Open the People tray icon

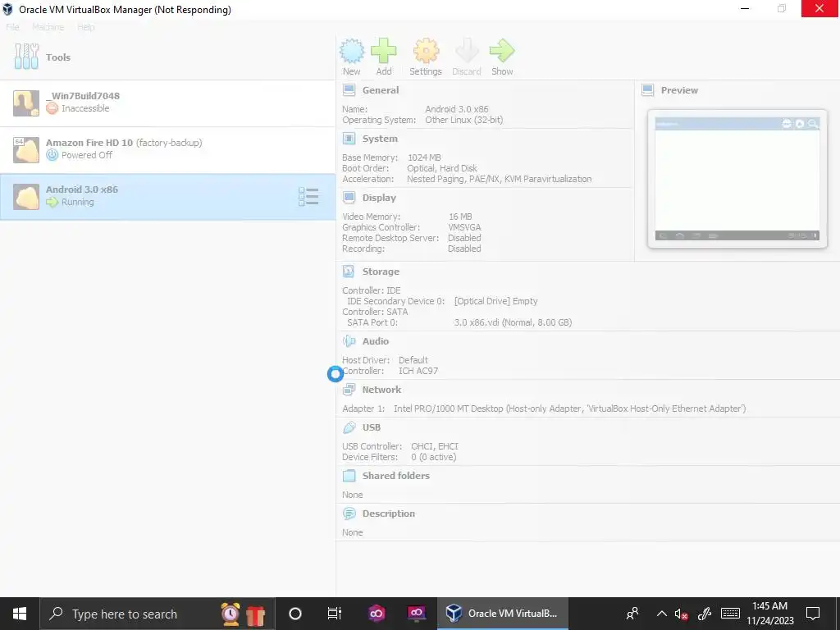point(632,614)
